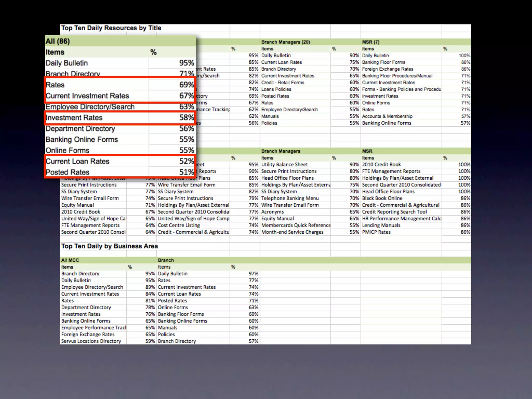Click Top Ten Daily by Business Area heading
532x399 pixels.
(109, 246)
